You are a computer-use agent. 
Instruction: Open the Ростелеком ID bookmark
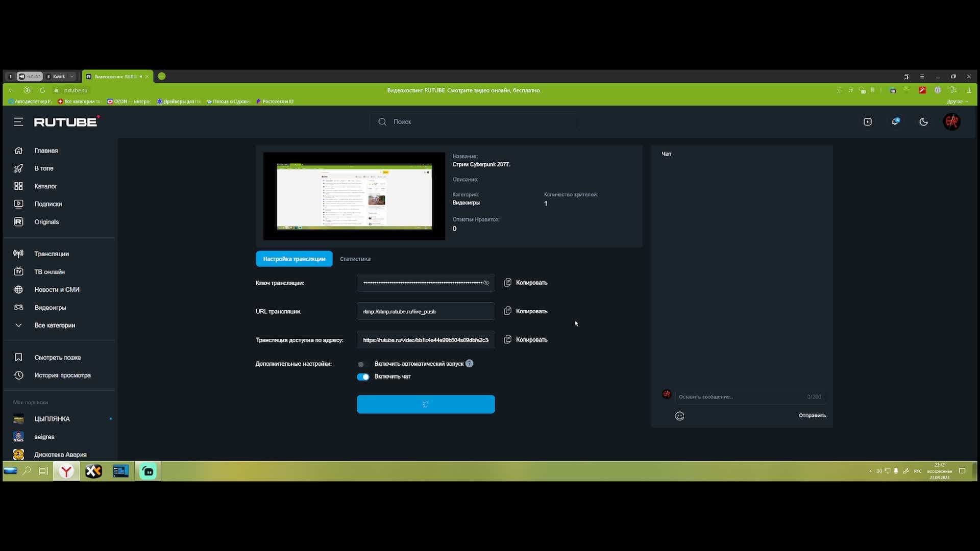tap(275, 102)
